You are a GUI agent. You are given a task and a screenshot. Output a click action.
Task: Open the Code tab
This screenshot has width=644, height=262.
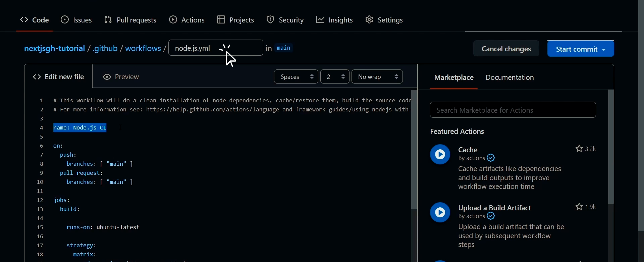tap(35, 20)
